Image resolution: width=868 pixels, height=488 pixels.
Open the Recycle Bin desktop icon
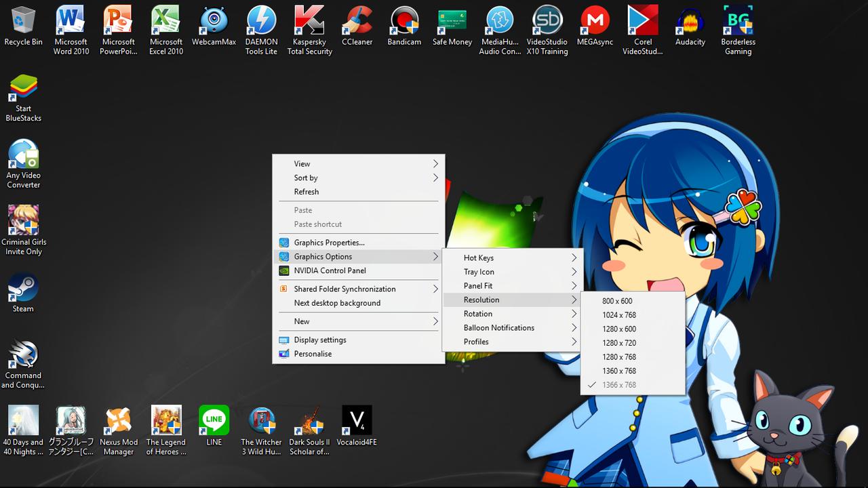pos(23,26)
